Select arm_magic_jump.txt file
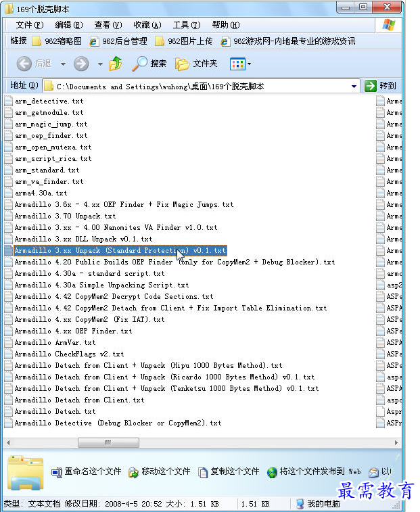This screenshot has width=420, height=512. pyautogui.click(x=51, y=124)
